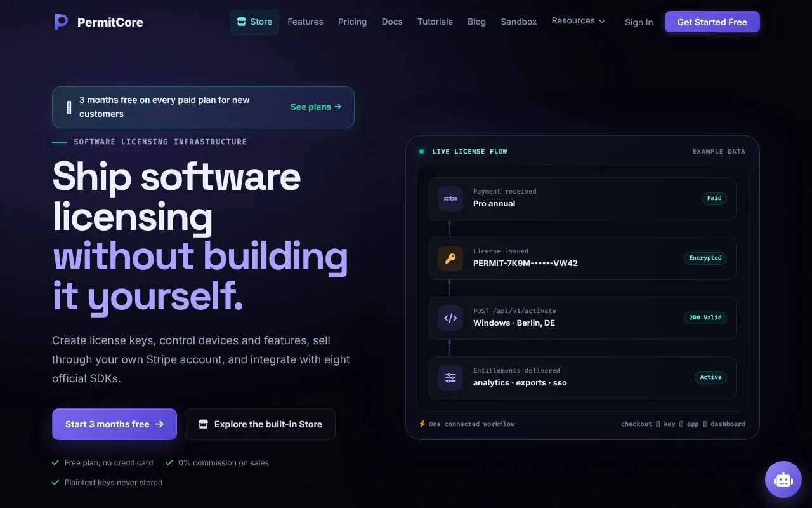This screenshot has height=508, width=812.
Task: Click the PermitCore logo icon
Action: click(x=61, y=22)
